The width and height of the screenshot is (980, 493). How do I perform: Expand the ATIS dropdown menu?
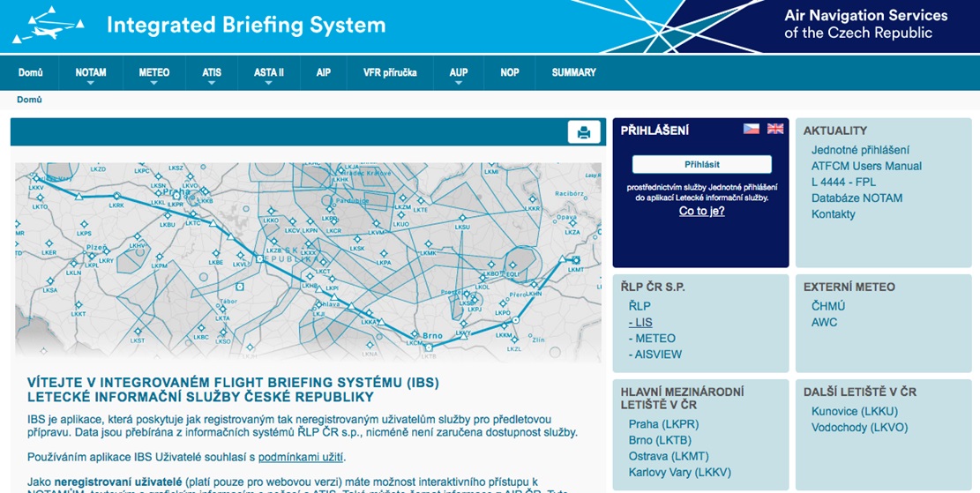211,73
